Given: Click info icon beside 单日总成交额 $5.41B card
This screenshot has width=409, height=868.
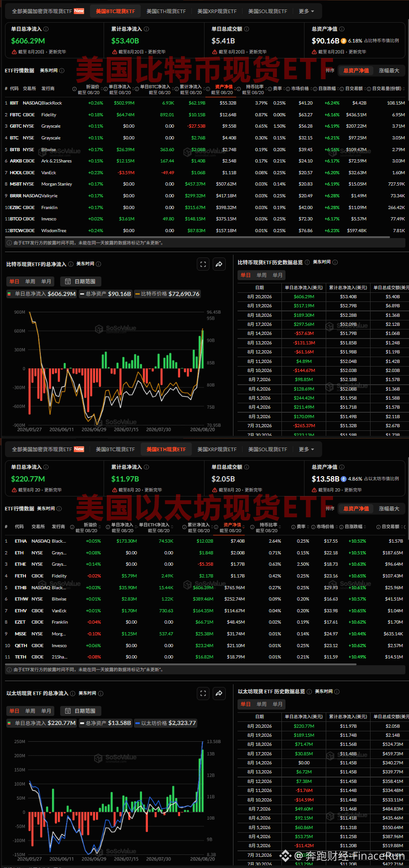Looking at the screenshot, I should tap(247, 29).
